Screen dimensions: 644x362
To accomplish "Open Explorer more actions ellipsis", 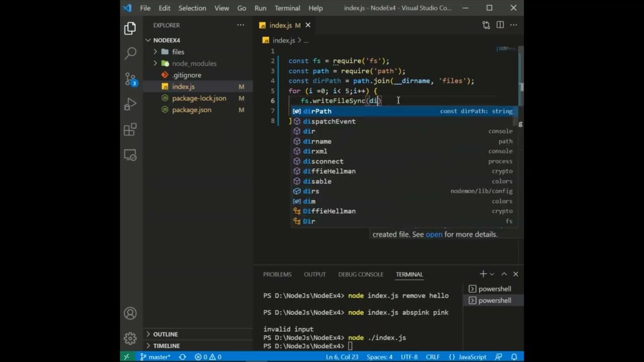I will point(240,25).
